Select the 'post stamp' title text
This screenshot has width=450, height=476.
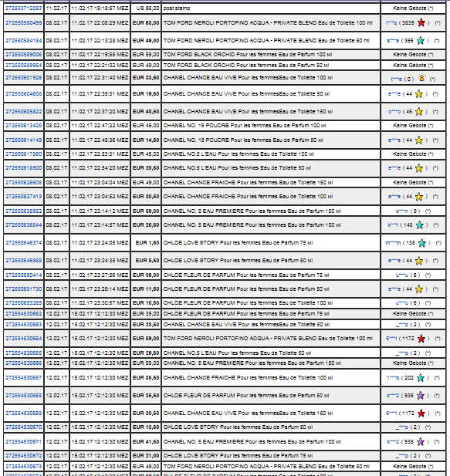177,8
